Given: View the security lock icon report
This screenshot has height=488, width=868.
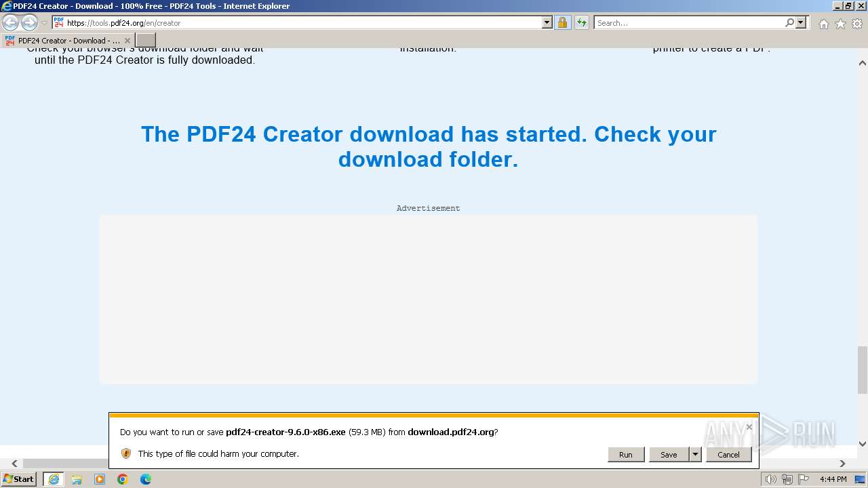Looking at the screenshot, I should click(x=562, y=22).
